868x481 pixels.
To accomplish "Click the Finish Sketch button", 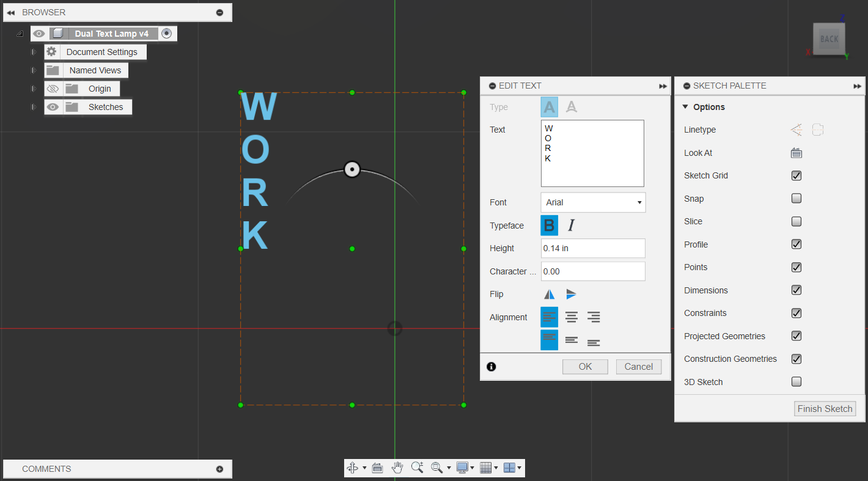I will [825, 409].
